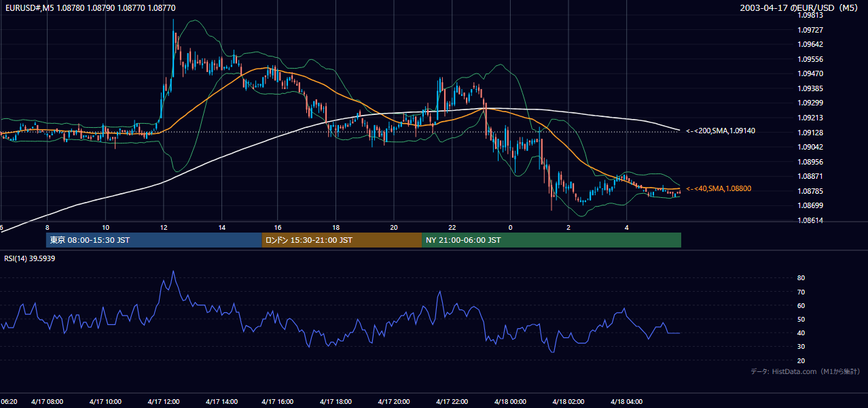Click the 4/17 08:00 date label

pos(47,401)
